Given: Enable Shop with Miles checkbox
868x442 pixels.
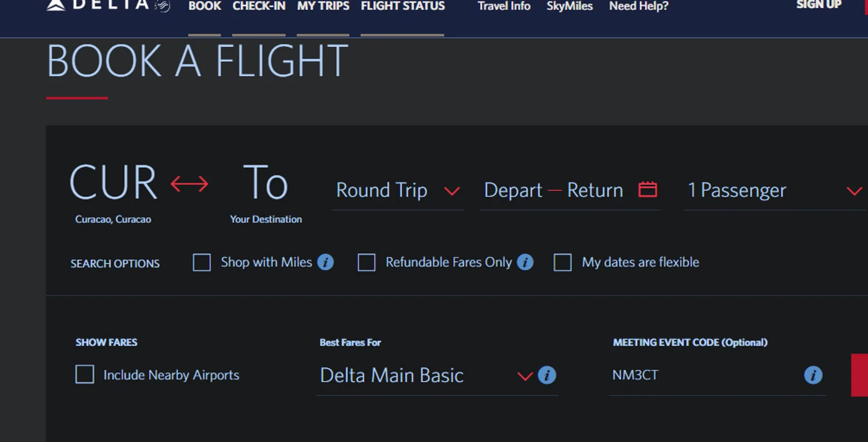Looking at the screenshot, I should [x=201, y=263].
